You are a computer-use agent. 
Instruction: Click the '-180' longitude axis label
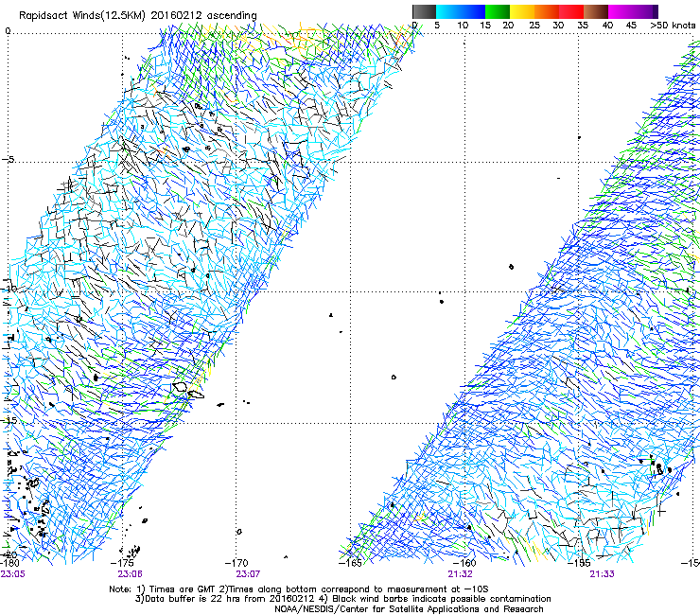(x=10, y=563)
